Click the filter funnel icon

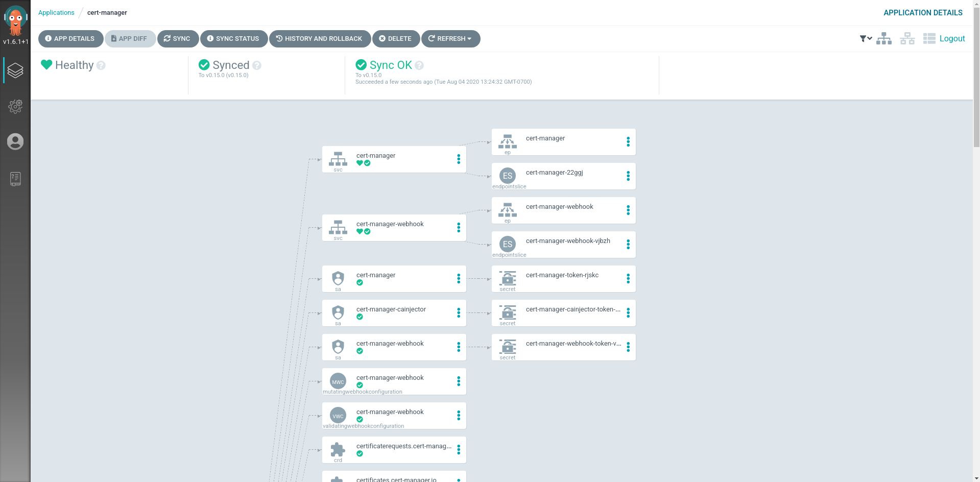pyautogui.click(x=862, y=38)
